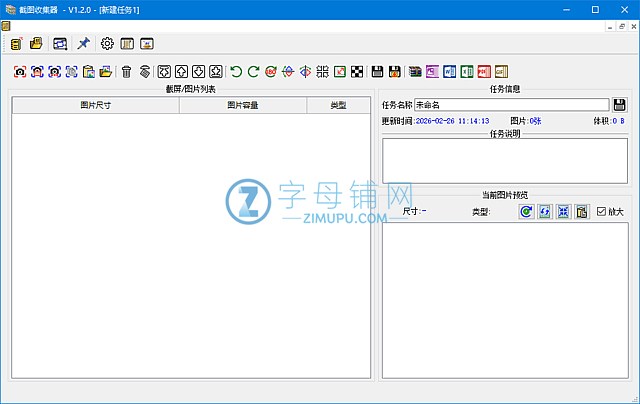Toggle the 放大 checkbox
The width and height of the screenshot is (640, 404).
(601, 211)
